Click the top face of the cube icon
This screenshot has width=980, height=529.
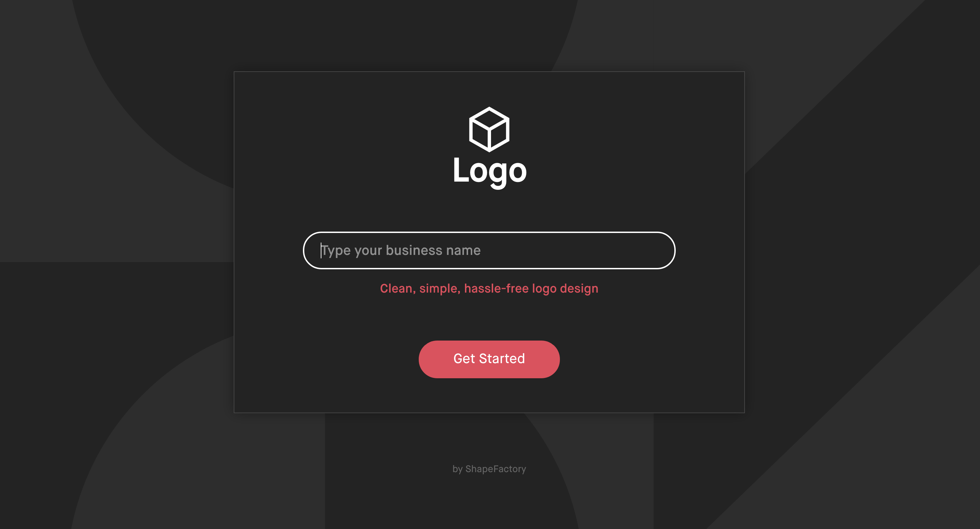tap(489, 118)
